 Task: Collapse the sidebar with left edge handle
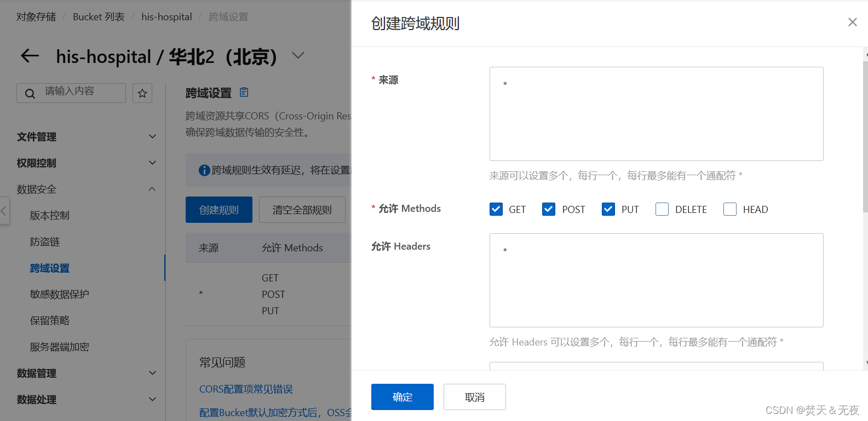coord(4,210)
